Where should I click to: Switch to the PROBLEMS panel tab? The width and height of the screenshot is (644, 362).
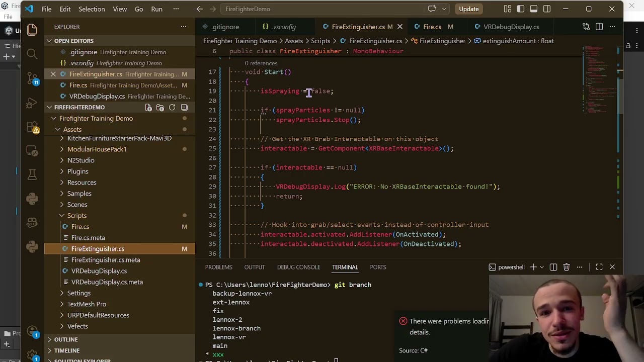218,267
